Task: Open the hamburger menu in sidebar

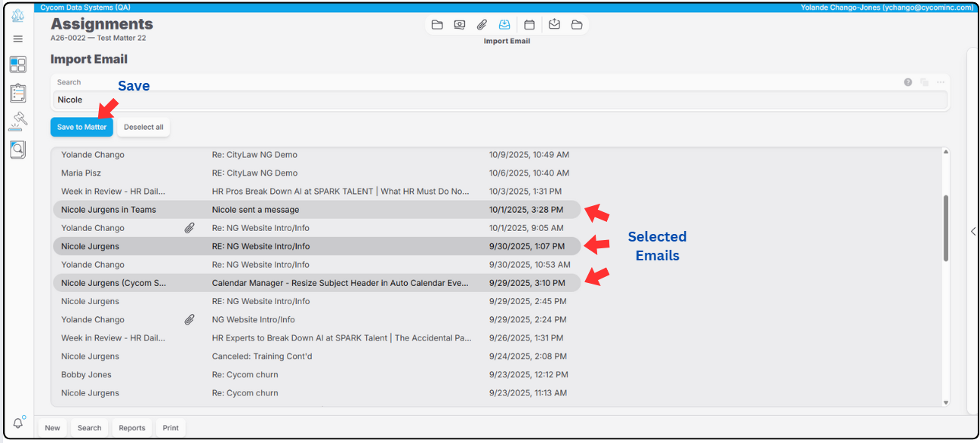Action: 18,39
